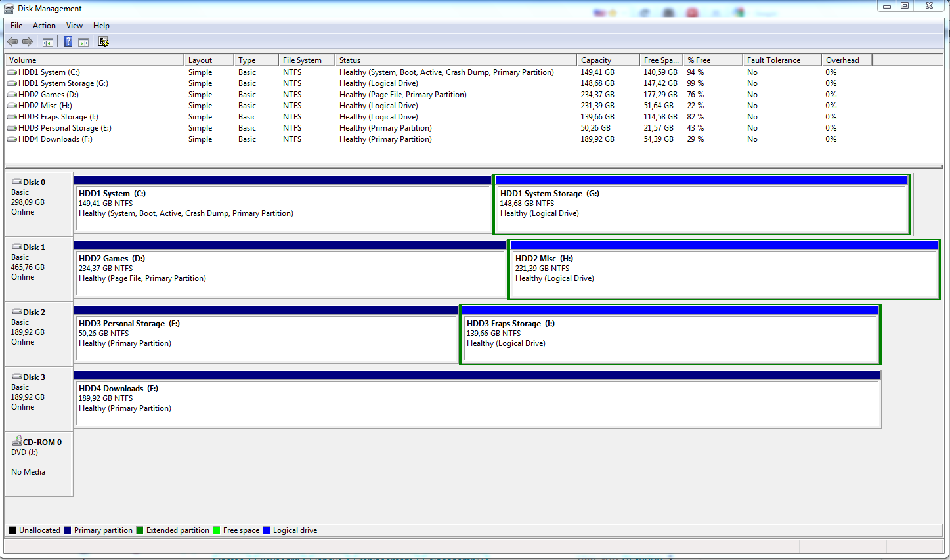
Task: Select the HDD1 System Storage (G:) partition block
Action: tap(702, 204)
